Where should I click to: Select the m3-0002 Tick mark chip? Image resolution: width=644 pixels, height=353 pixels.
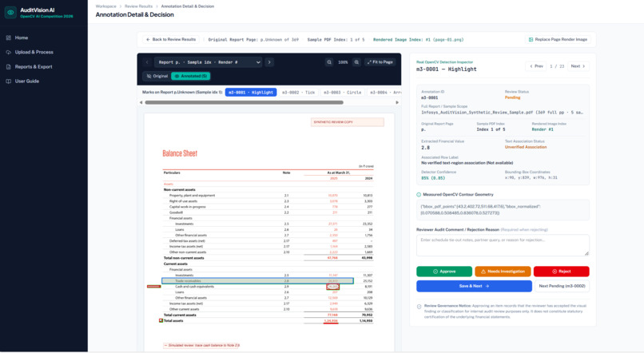coord(299,93)
